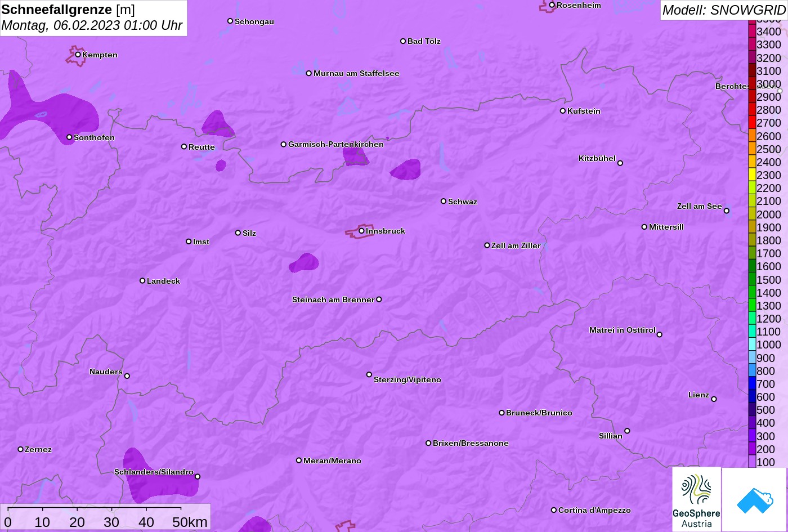The image size is (788, 532).
Task: Click the Schongau label
Action: [x=254, y=21]
